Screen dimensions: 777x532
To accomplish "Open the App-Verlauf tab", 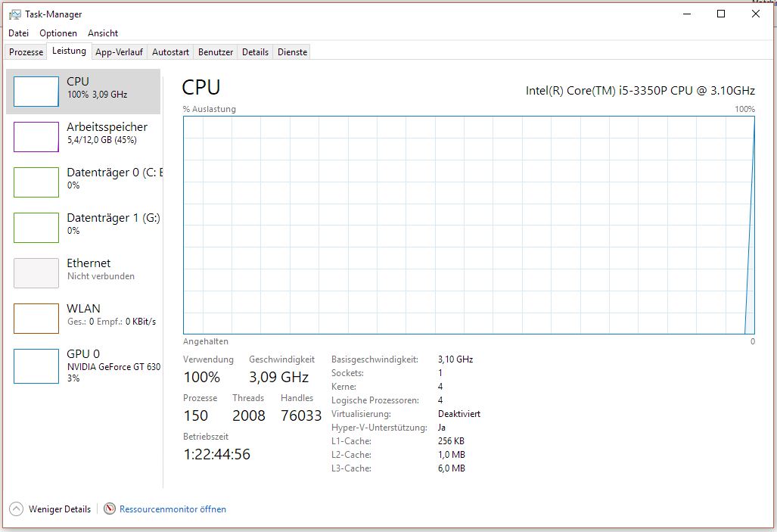I will (x=117, y=51).
